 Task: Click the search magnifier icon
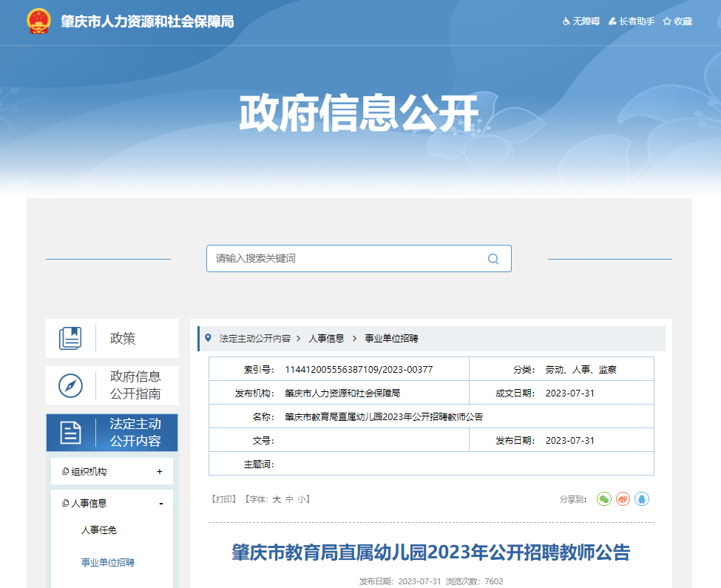pyautogui.click(x=493, y=259)
